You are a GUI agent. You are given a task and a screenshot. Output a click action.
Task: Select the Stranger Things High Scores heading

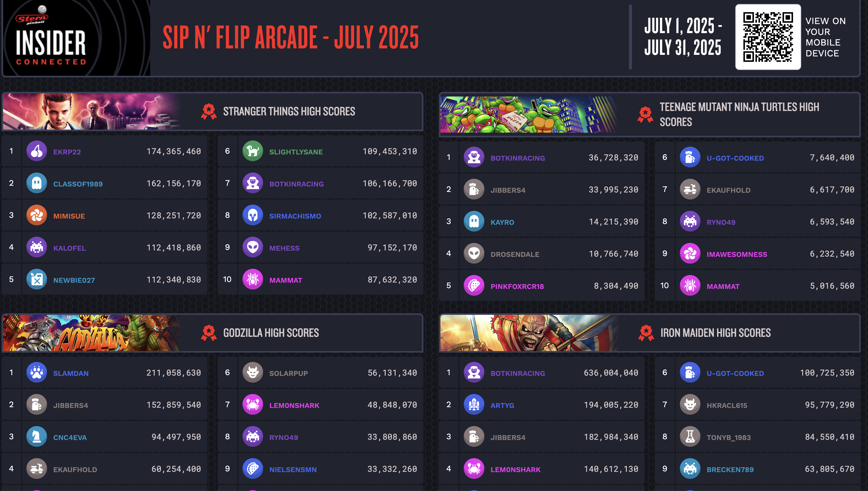pos(289,111)
